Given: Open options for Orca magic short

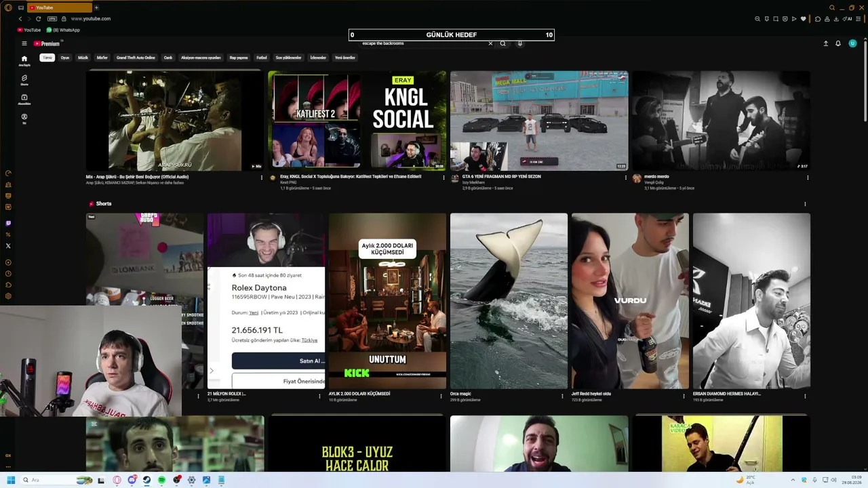Looking at the screenshot, I should (562, 396).
